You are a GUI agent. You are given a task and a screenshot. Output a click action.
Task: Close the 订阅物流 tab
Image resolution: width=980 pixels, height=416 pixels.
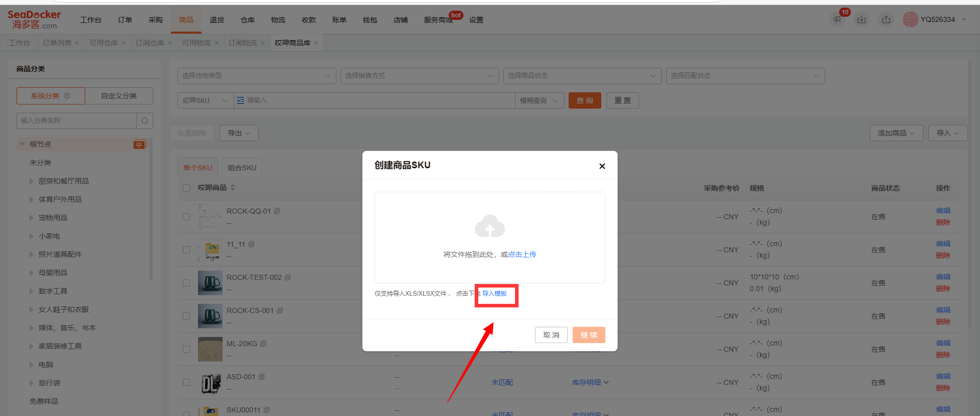point(262,43)
